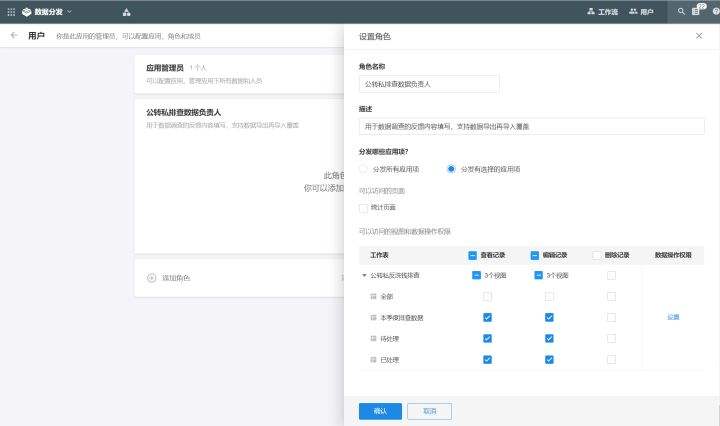Uncheck 查看记录 for 待处理 view
This screenshot has width=720, height=426.
[x=487, y=338]
